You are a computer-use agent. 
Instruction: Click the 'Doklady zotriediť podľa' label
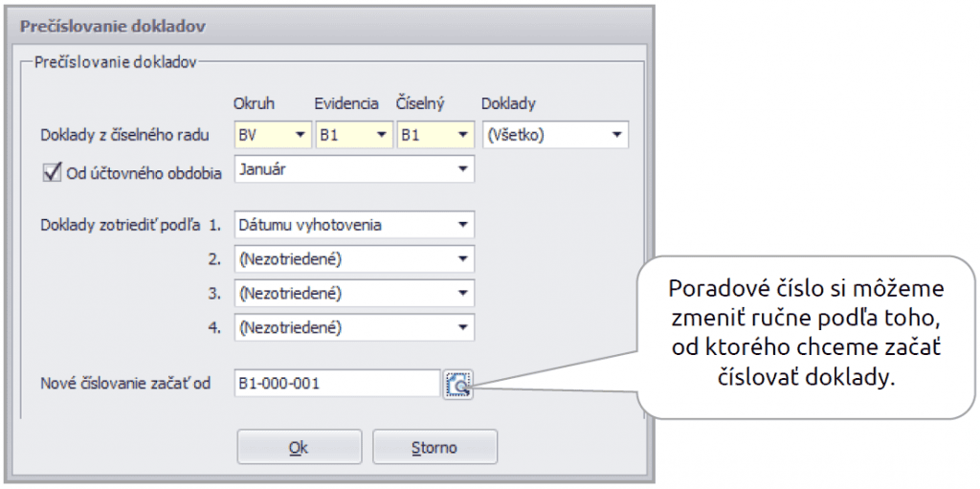[x=120, y=226]
